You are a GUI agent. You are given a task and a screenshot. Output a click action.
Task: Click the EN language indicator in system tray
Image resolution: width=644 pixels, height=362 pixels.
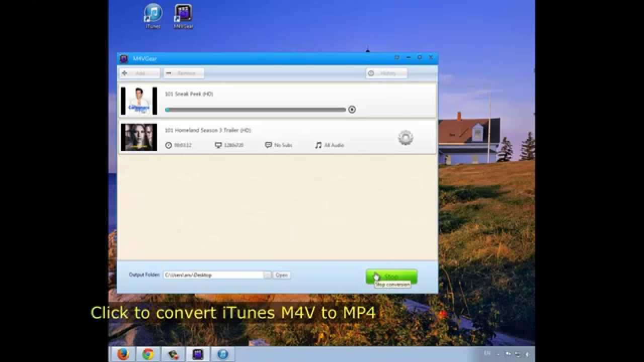pos(487,353)
